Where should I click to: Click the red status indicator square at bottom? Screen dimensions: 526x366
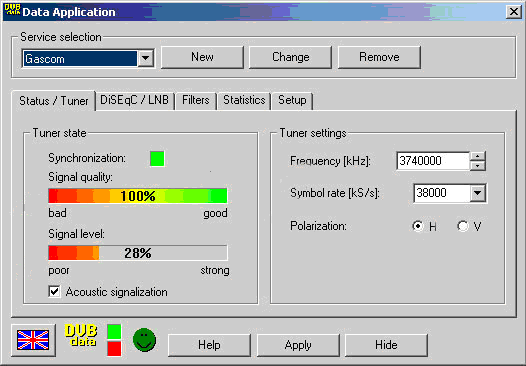tap(114, 349)
